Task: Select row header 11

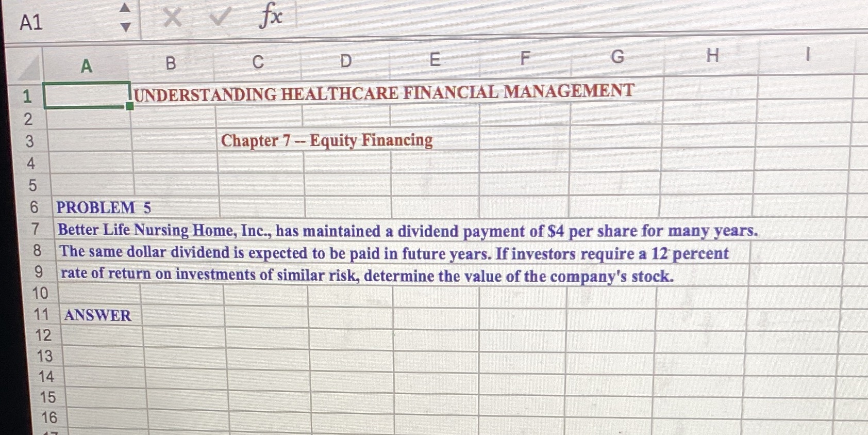Action: (44, 314)
